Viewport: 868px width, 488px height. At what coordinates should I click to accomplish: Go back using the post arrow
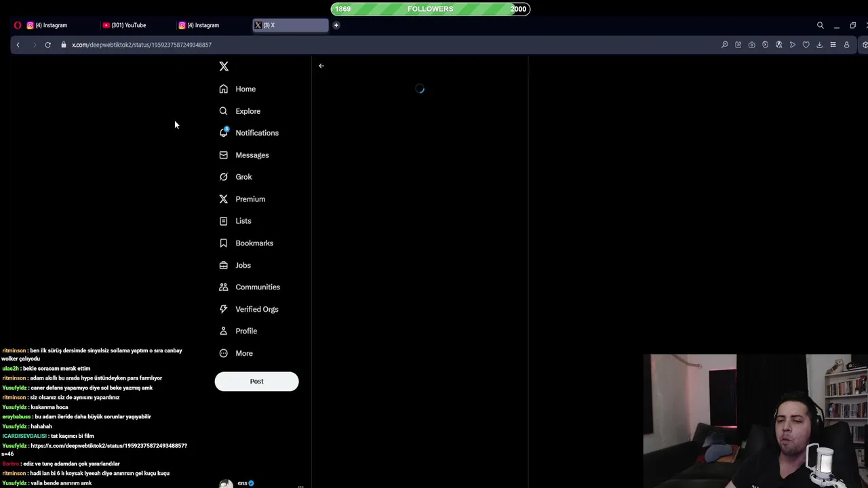321,66
